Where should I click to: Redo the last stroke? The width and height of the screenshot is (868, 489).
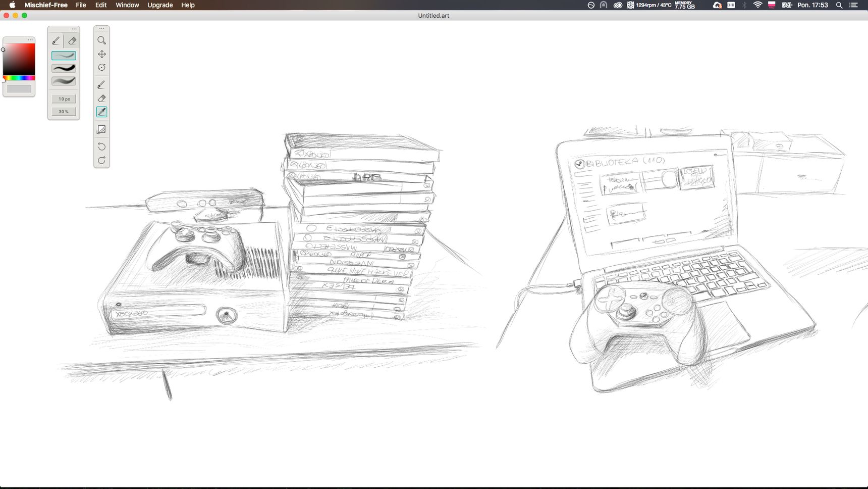pyautogui.click(x=101, y=160)
